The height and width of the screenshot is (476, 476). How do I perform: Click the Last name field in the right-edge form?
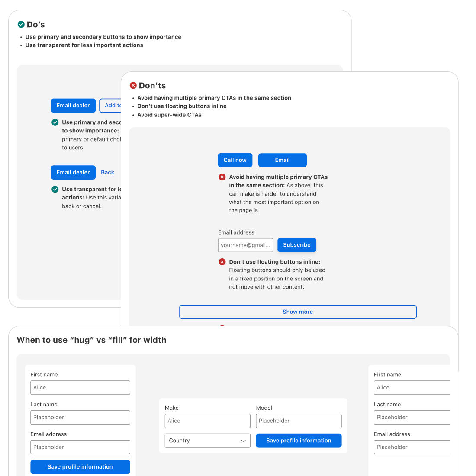(412, 418)
